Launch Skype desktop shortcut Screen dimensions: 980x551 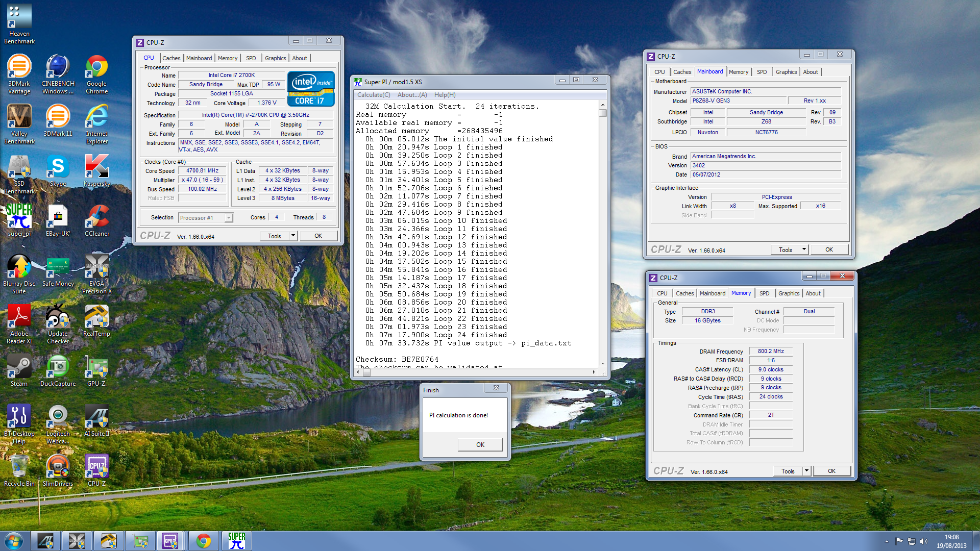pyautogui.click(x=58, y=171)
